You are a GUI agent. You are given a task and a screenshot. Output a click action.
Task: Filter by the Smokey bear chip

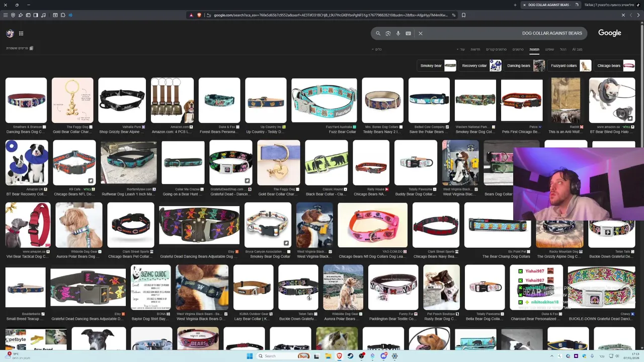438,65
